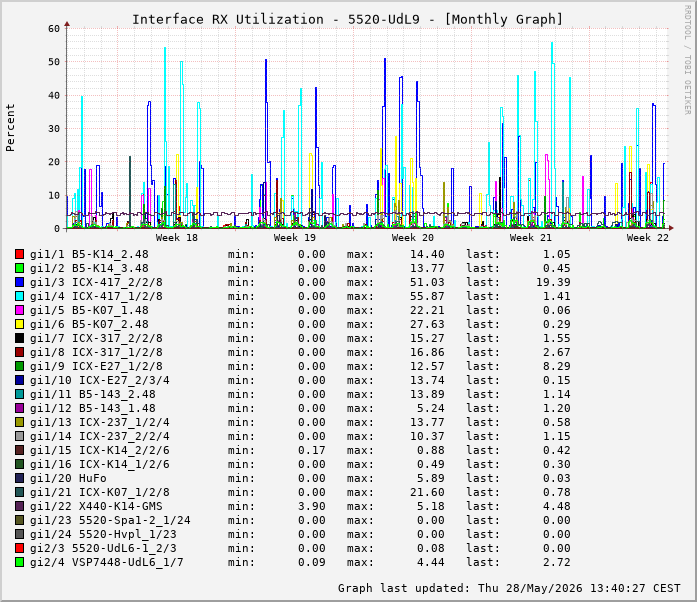This screenshot has height=602, width=697.
Task: Click the swatch for gi1/23 5520-Spal-2_1/24
Action: tap(19, 520)
